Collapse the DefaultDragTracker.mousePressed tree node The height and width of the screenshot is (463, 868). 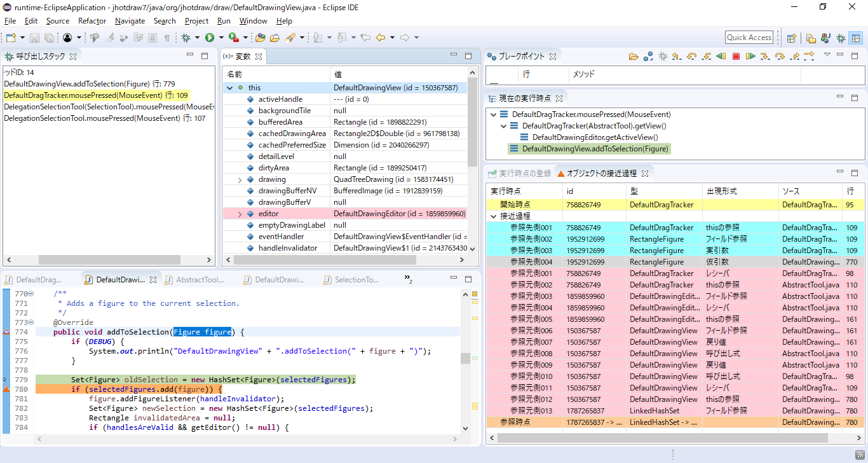click(494, 114)
